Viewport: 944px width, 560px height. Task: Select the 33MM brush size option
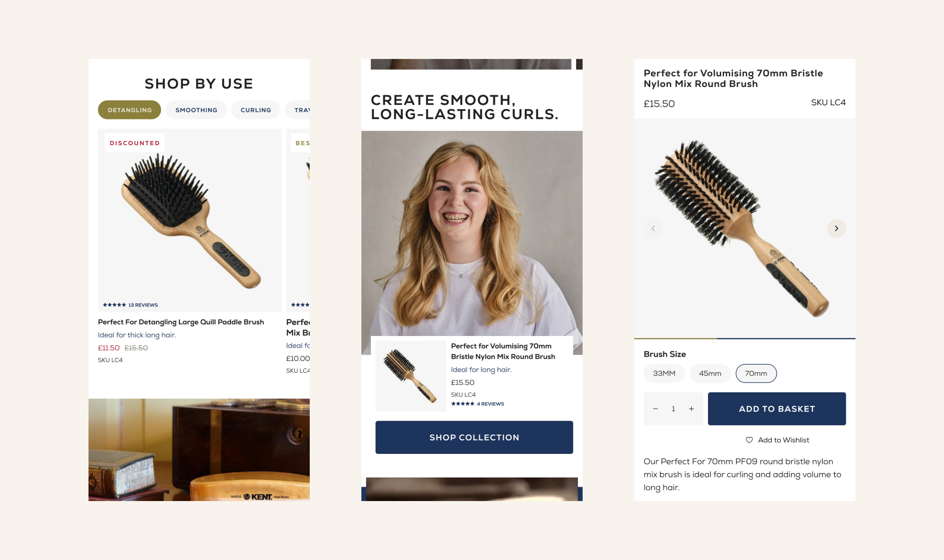[664, 373]
